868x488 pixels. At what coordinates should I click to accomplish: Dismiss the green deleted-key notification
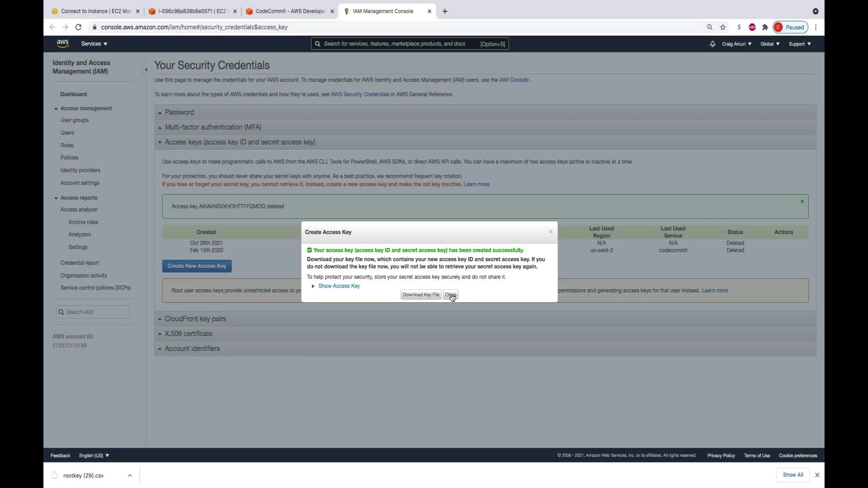tap(802, 202)
